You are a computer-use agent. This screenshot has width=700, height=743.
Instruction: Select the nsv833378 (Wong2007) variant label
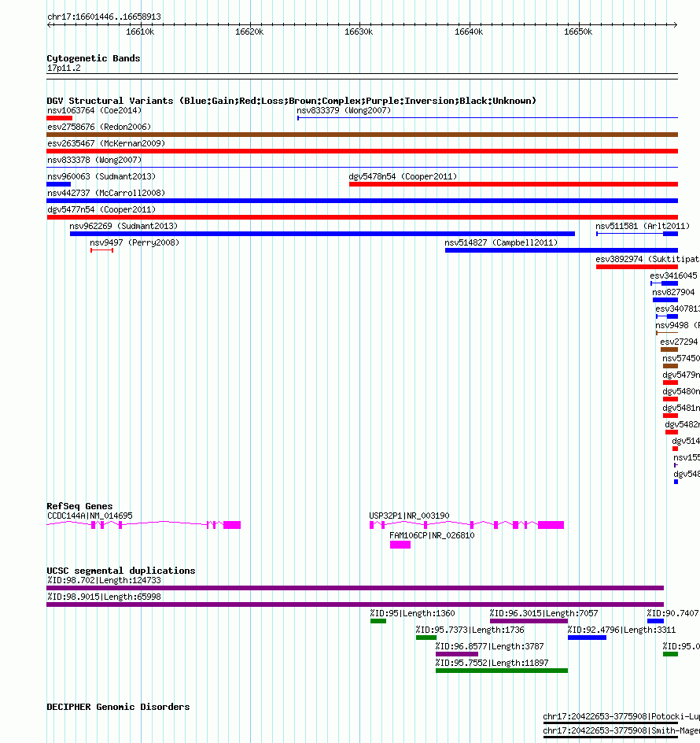click(94, 160)
